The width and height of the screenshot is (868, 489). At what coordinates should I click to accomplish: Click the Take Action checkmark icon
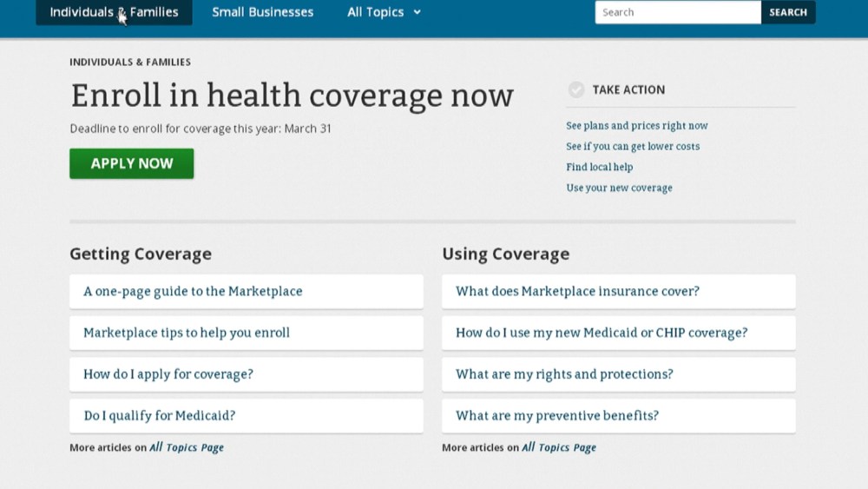576,89
